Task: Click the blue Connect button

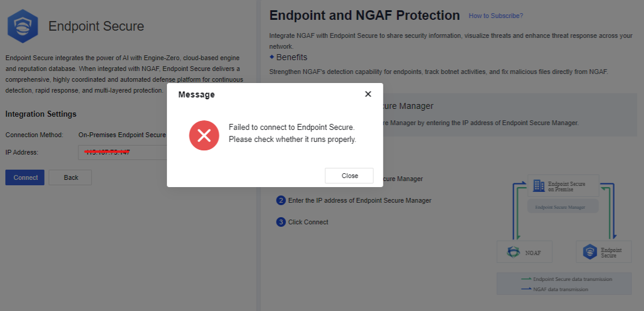Action: 25,177
